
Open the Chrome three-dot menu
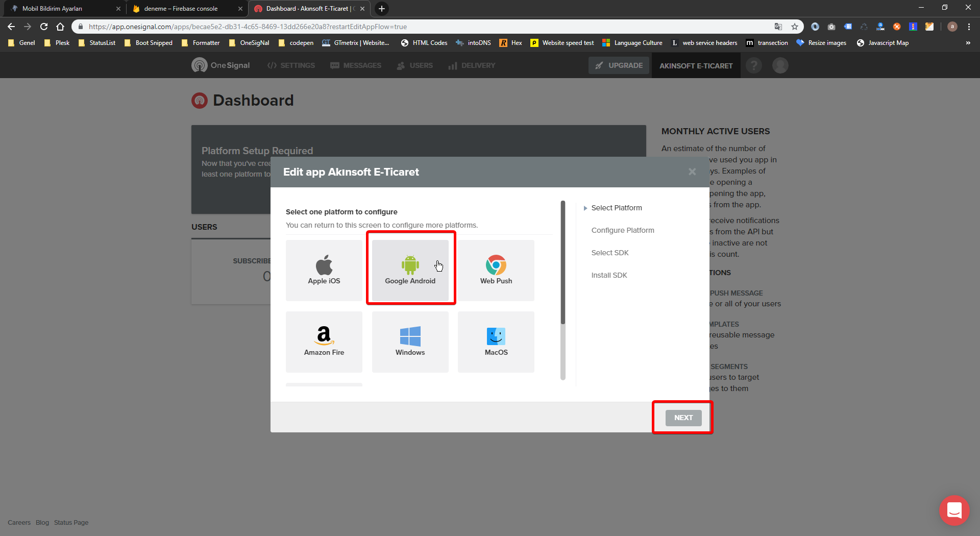969,27
